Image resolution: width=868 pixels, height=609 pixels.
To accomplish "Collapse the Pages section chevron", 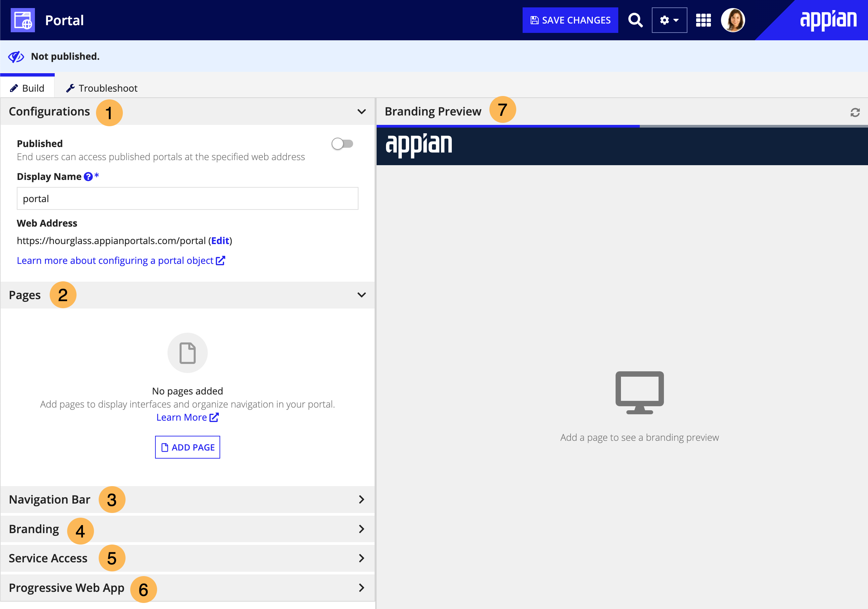I will (361, 295).
